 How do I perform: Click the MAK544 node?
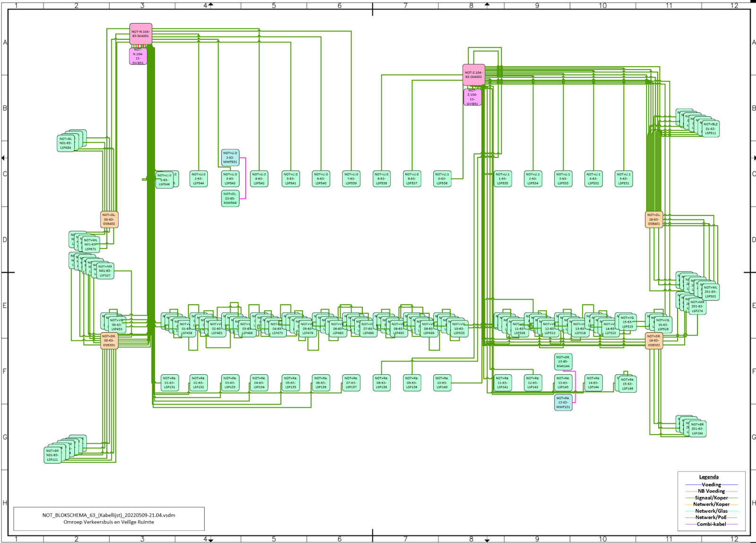(x=230, y=198)
